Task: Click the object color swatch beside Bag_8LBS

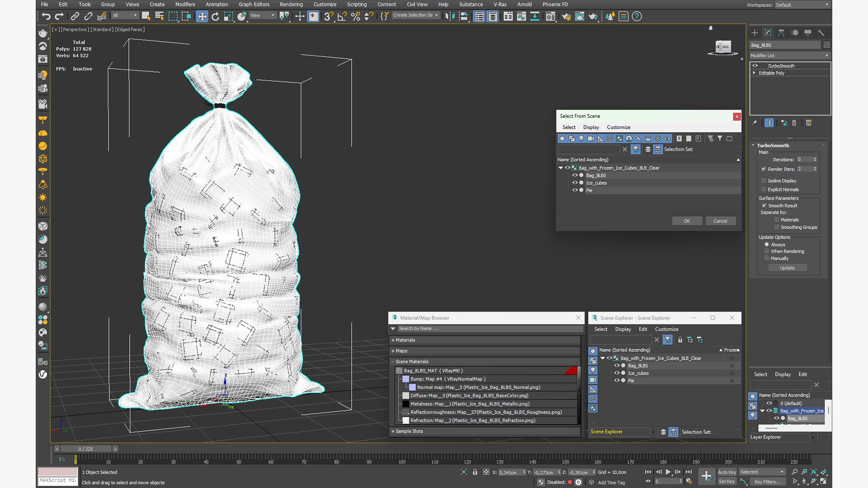Action: tap(827, 45)
